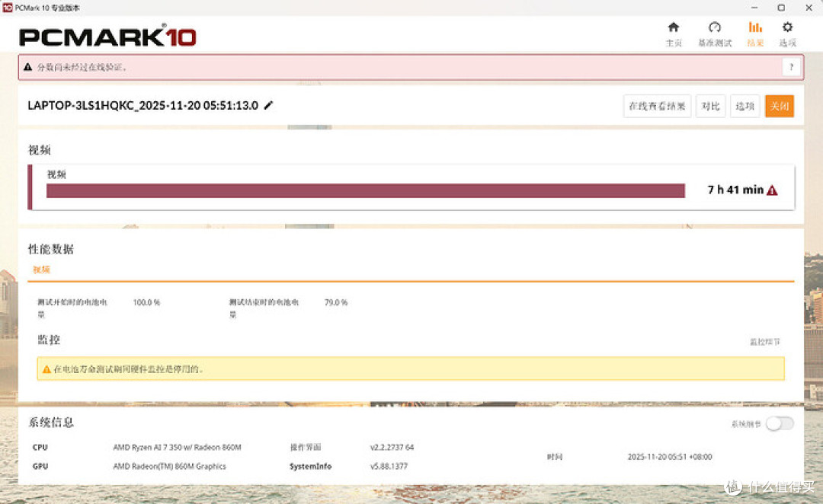Click the Compare (对比) button
823x504 pixels.
tap(711, 106)
